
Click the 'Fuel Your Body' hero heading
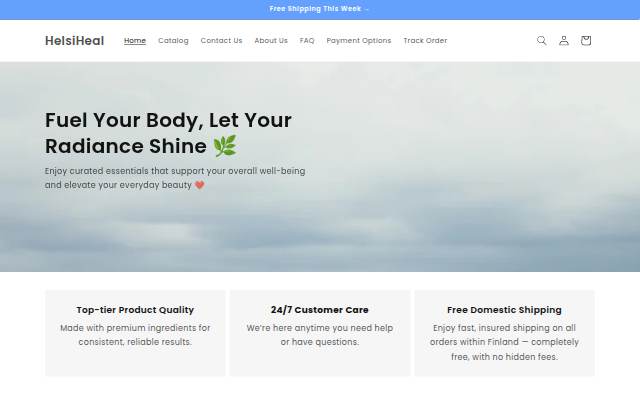coord(168,133)
